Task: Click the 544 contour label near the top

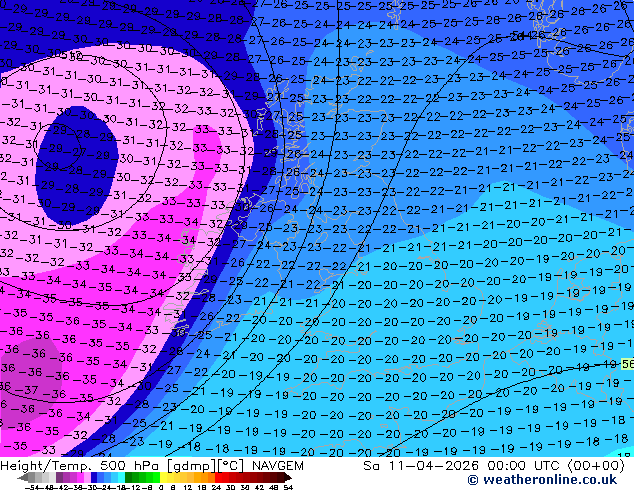Action: 518,35
